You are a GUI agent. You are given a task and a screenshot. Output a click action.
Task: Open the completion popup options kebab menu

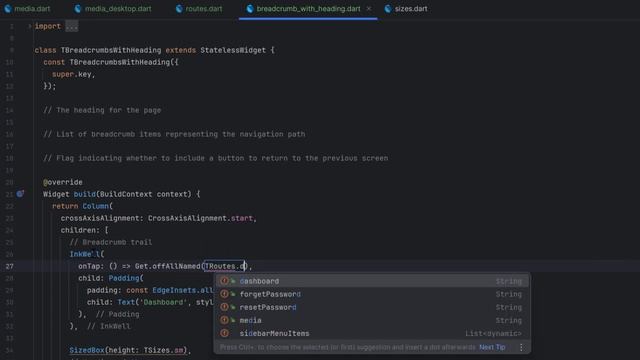pos(521,347)
